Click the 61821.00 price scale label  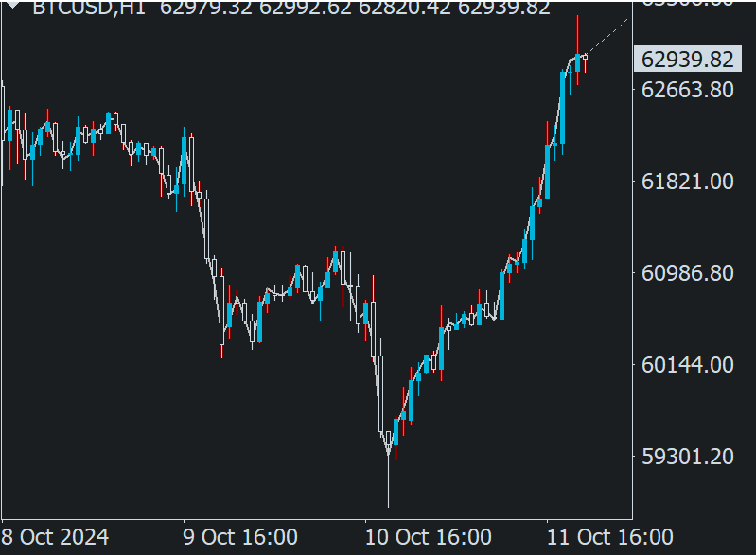(x=688, y=182)
